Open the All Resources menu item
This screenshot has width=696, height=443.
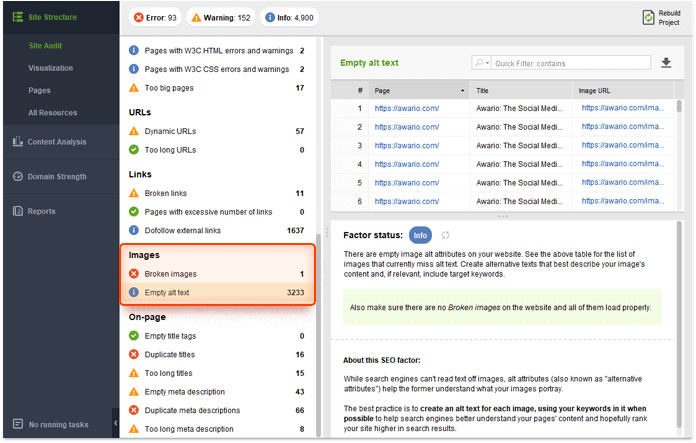point(52,113)
